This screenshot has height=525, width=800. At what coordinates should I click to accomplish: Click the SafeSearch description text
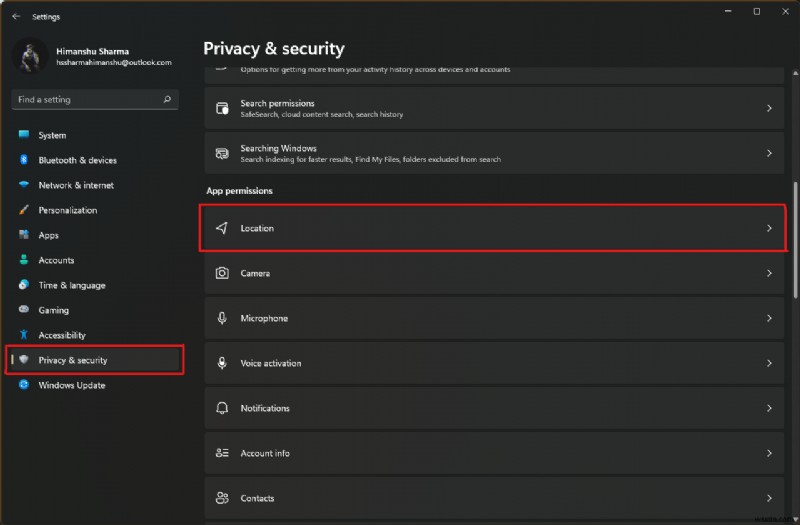point(322,114)
